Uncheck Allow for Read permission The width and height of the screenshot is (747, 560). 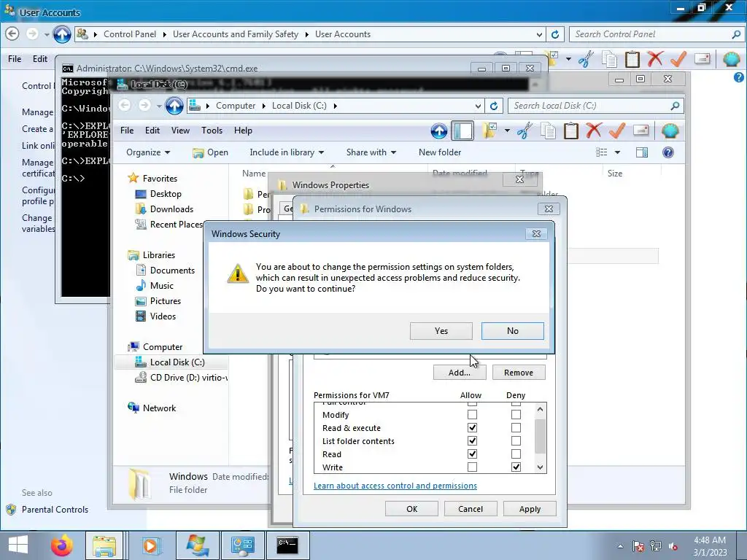pyautogui.click(x=472, y=454)
